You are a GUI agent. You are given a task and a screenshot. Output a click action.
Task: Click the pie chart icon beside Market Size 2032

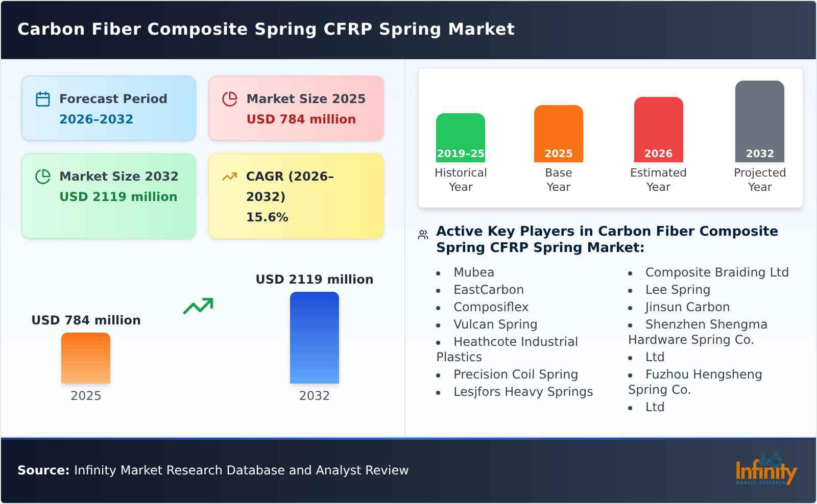(43, 177)
